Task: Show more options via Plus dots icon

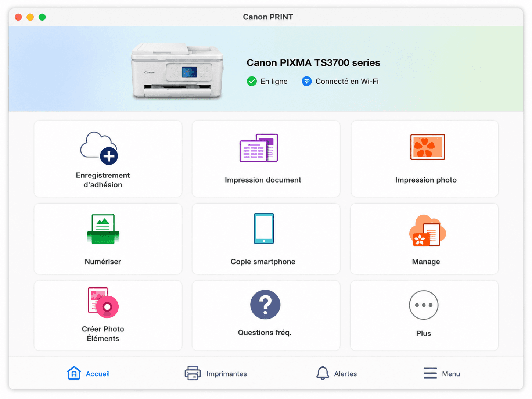Action: (x=424, y=305)
